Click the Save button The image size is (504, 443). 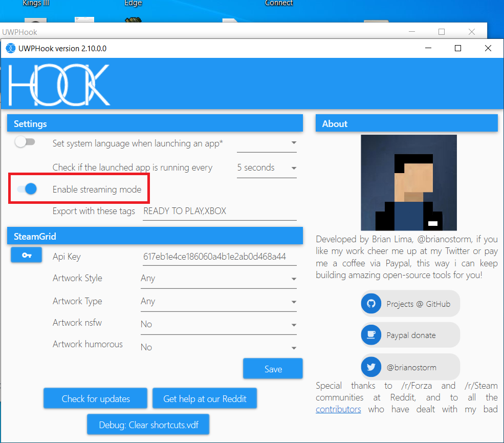pyautogui.click(x=273, y=369)
